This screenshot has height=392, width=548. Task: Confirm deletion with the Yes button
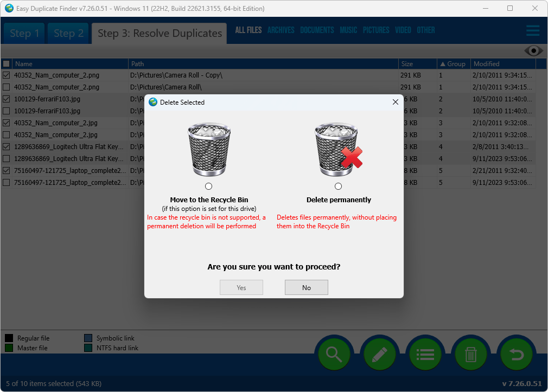pos(241,287)
